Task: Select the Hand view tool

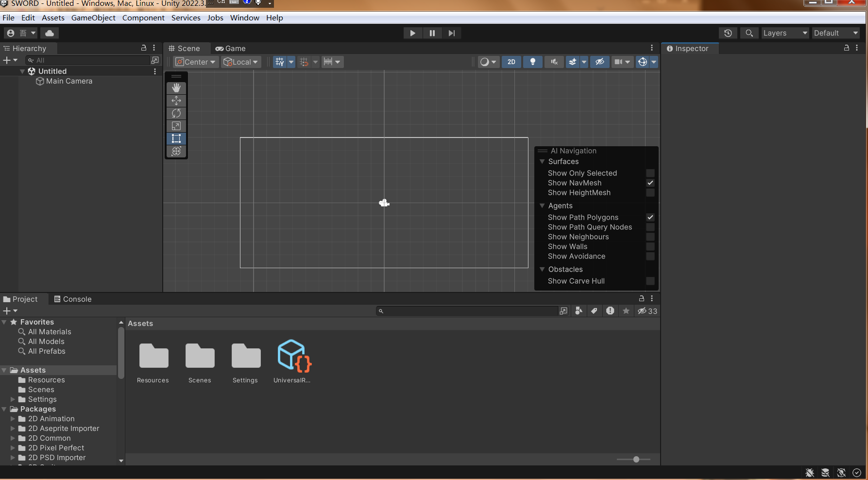Action: (x=176, y=88)
